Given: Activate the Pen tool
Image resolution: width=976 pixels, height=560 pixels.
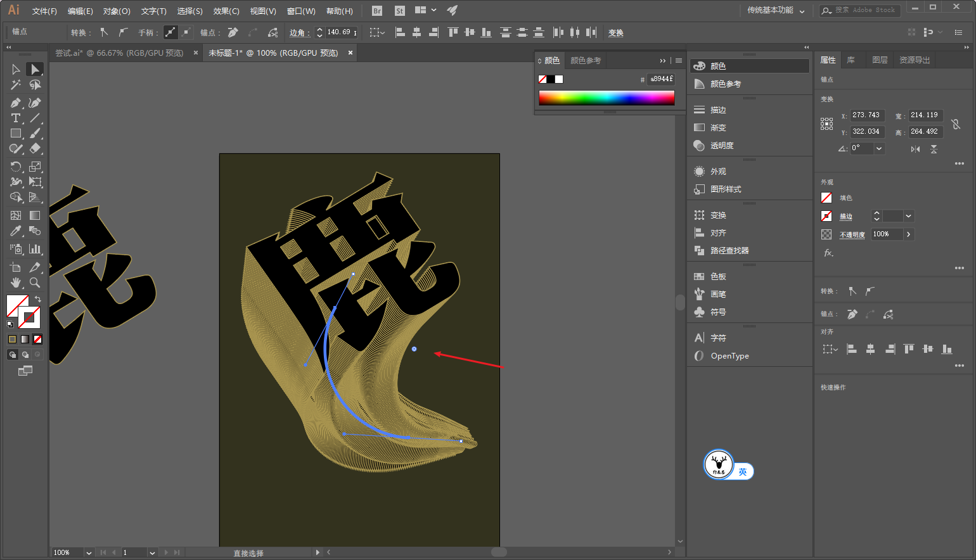Looking at the screenshot, I should point(16,103).
